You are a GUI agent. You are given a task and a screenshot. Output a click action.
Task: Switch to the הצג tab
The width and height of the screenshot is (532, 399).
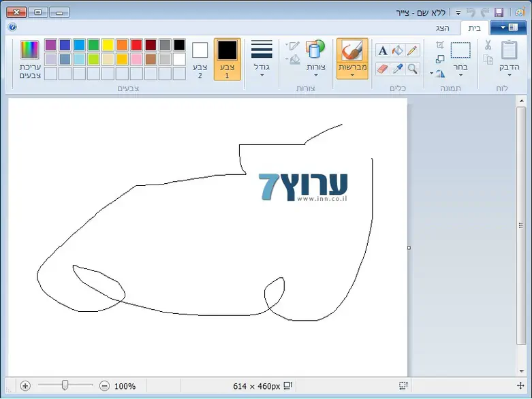tap(443, 28)
